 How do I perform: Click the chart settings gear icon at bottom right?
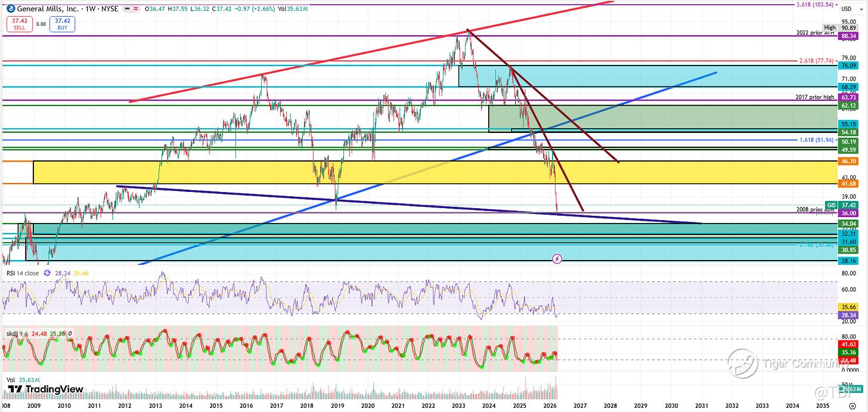853,405
